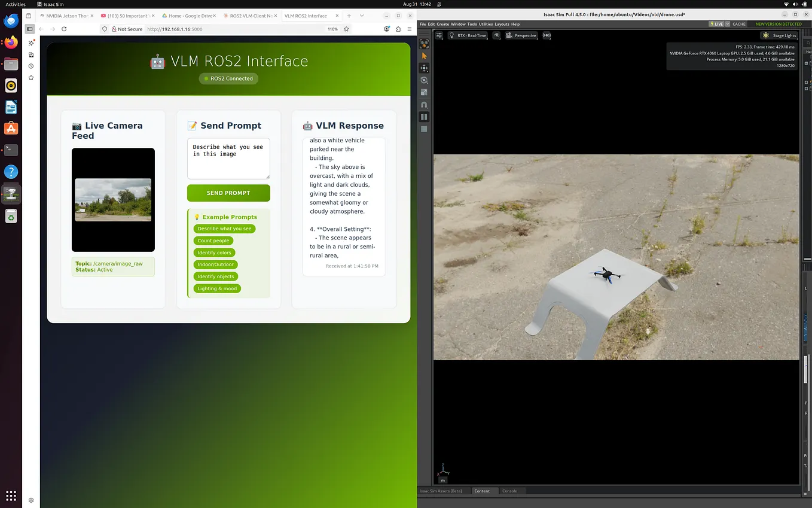Click inside the prompt text box
Viewport: 812px width, 508px height.
point(228,158)
